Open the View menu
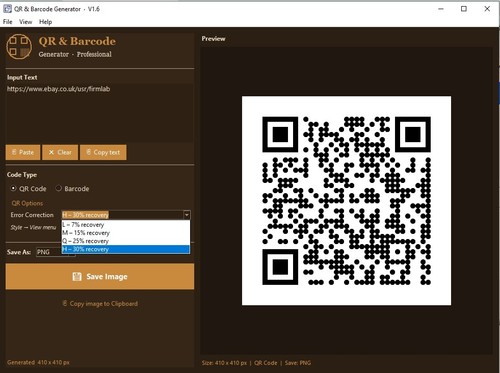Viewport: 500px width, 373px height. coord(26,22)
